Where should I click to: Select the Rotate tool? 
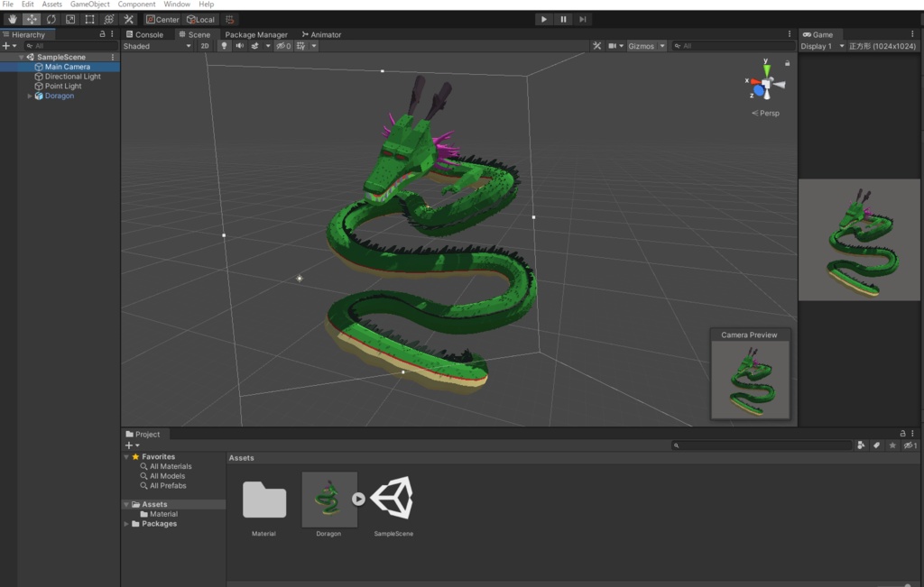click(x=51, y=20)
